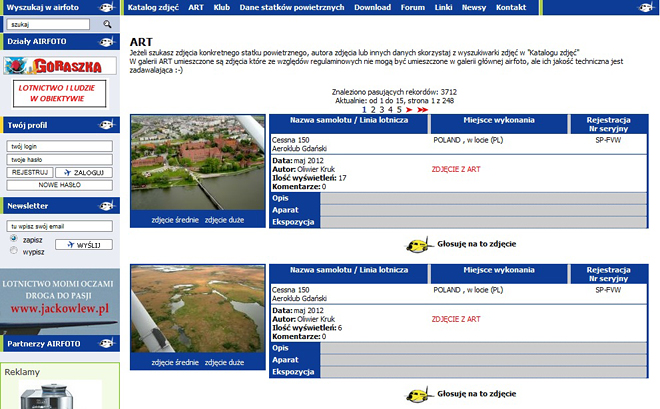Click the twoje hasło input field
660x409 pixels.
pos(59,159)
